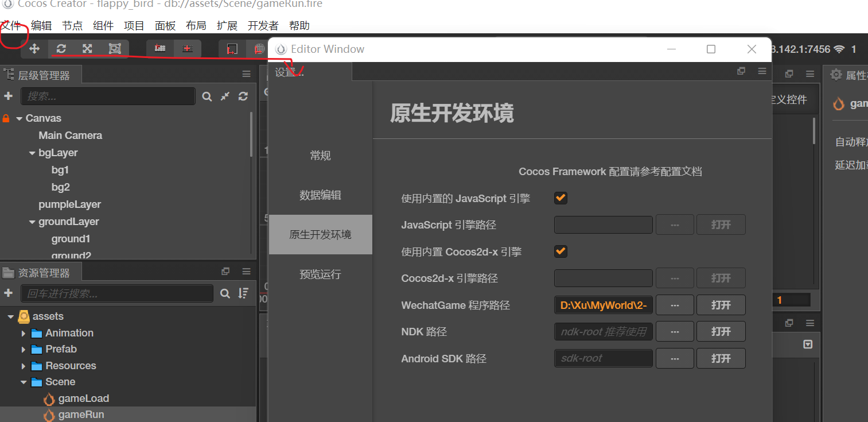Open the 节点 menu
Screen dimensions: 868x422
[72, 26]
